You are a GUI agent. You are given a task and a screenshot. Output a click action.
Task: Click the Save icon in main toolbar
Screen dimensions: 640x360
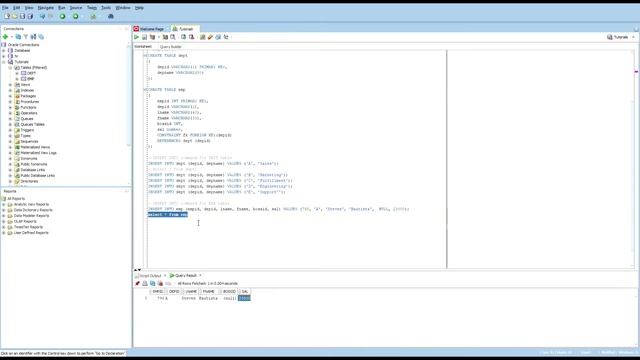(22, 16)
